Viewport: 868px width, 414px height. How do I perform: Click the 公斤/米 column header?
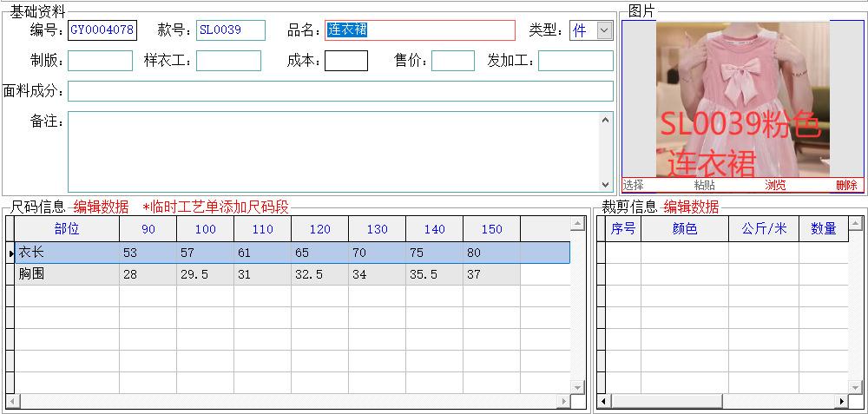click(x=764, y=229)
